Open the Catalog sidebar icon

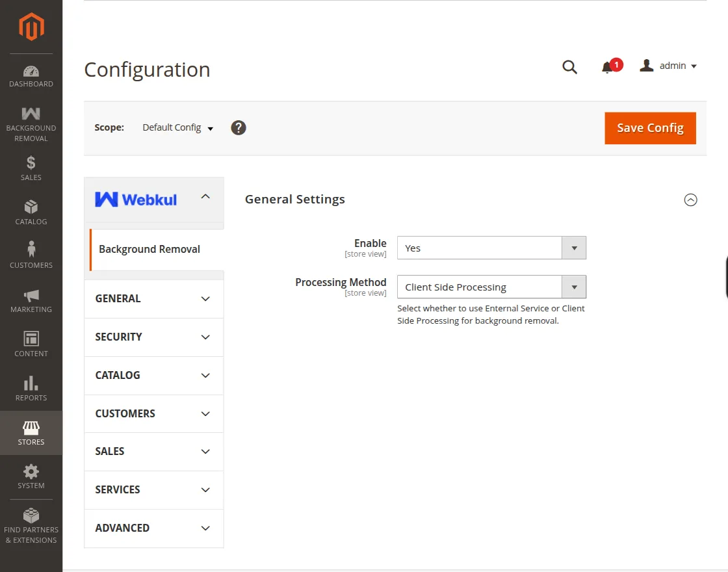(x=31, y=211)
